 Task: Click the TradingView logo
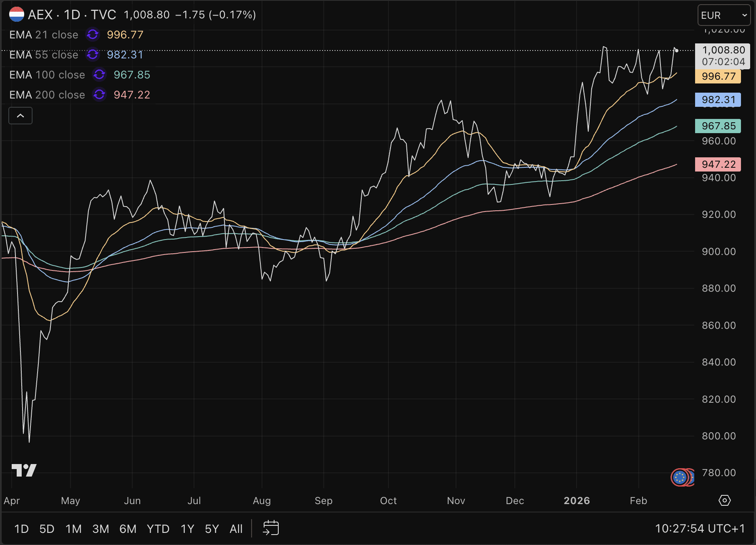pos(24,470)
